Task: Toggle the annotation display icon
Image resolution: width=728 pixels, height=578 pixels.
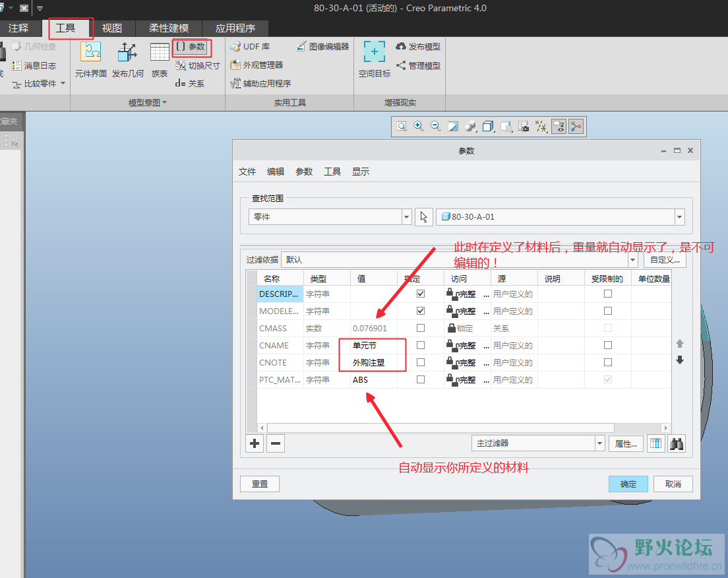Action: pos(559,127)
